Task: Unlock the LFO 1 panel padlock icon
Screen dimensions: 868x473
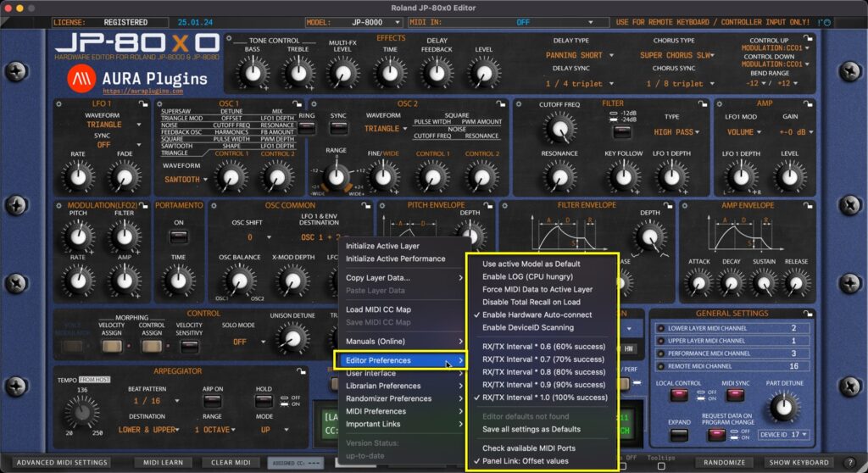Action: 143,103
